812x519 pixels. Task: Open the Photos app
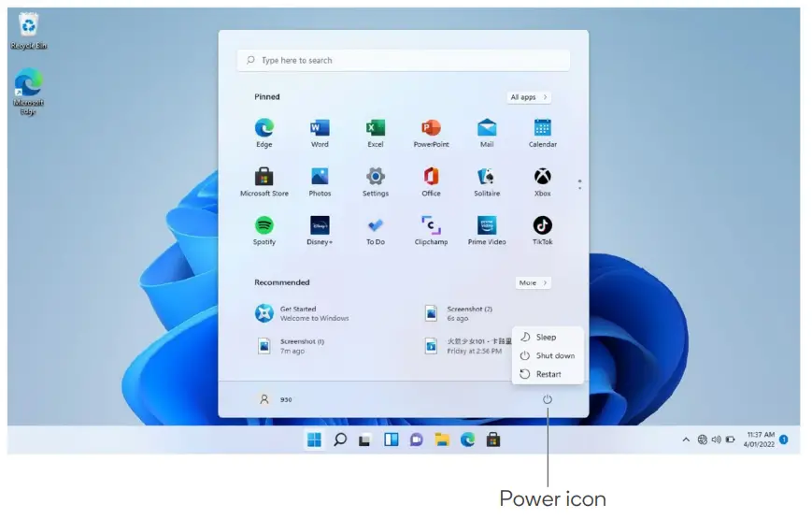point(320,181)
